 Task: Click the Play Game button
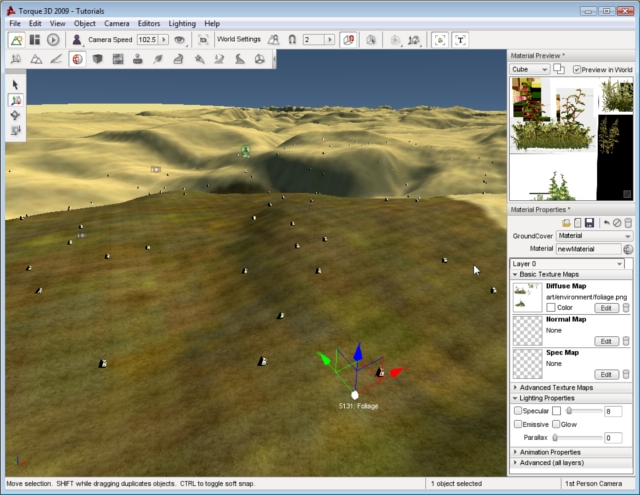coord(53,40)
